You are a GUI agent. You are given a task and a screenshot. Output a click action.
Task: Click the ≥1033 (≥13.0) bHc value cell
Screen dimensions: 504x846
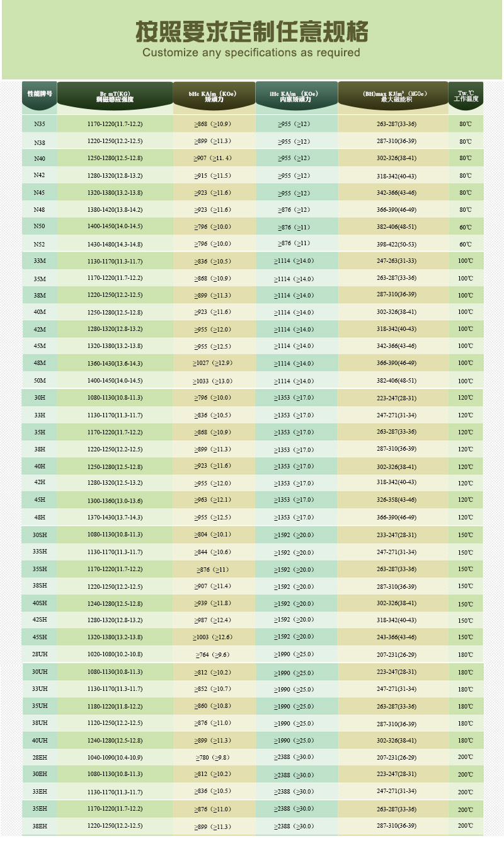click(x=213, y=381)
